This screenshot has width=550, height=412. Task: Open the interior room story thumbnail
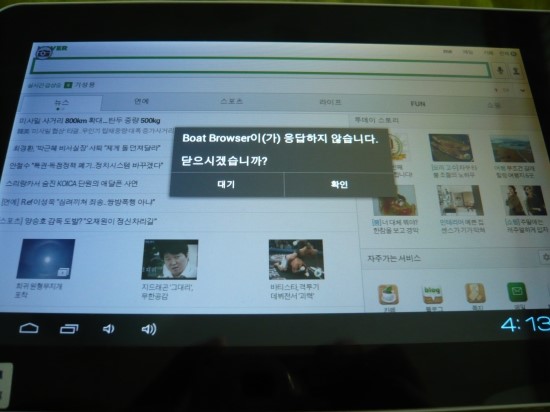click(x=460, y=200)
